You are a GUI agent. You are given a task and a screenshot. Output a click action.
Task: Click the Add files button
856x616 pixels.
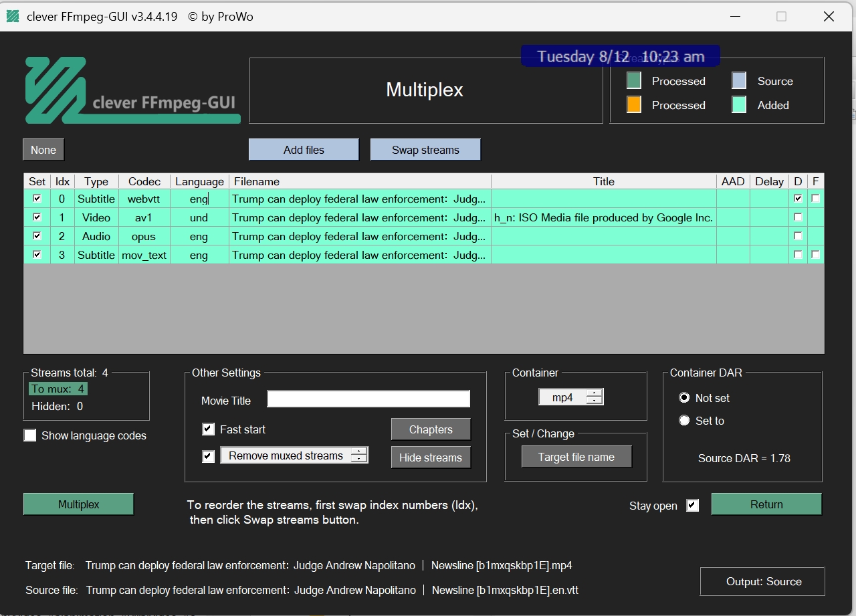[304, 150]
